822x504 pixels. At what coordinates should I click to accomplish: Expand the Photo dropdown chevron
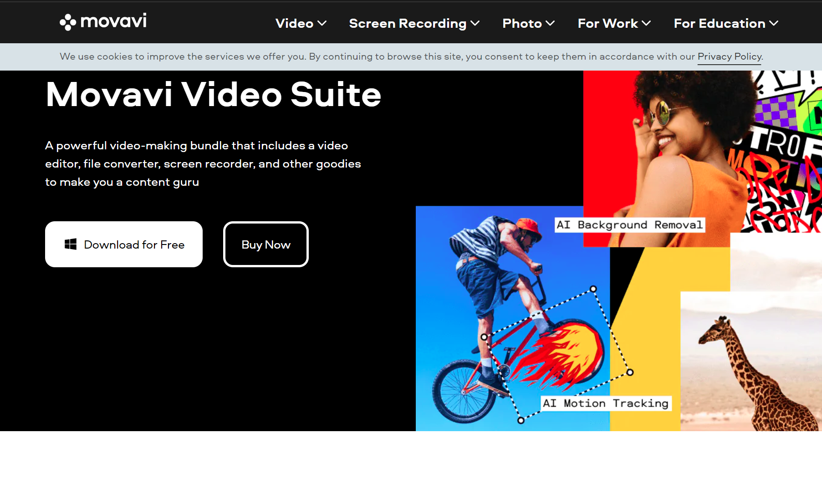click(550, 23)
